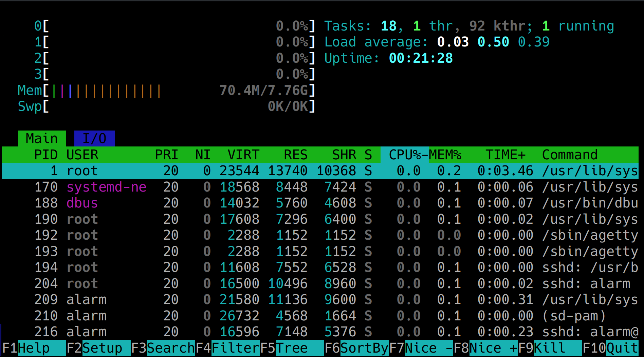Select process row PID 1 root
The width and height of the screenshot is (644, 357).
[x=320, y=171]
